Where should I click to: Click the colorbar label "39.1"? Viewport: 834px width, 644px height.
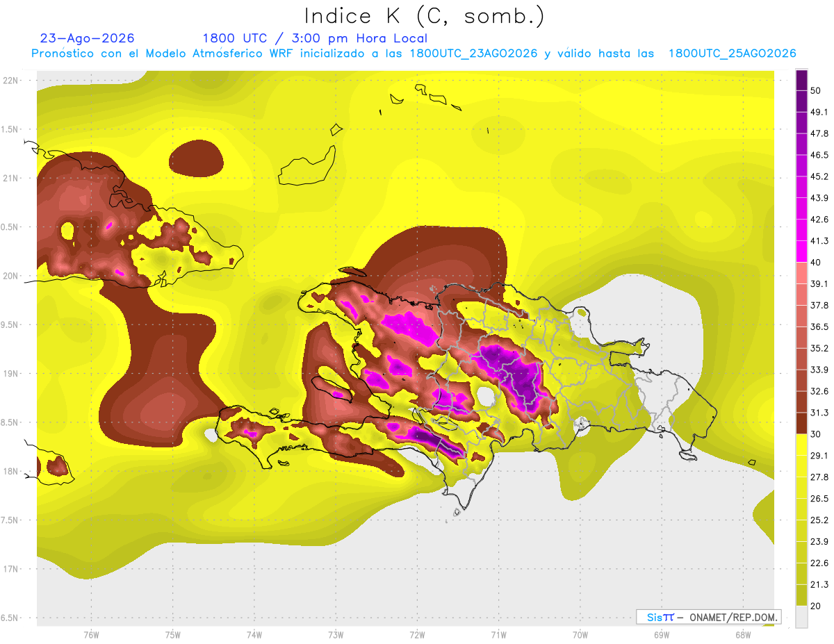point(819,283)
